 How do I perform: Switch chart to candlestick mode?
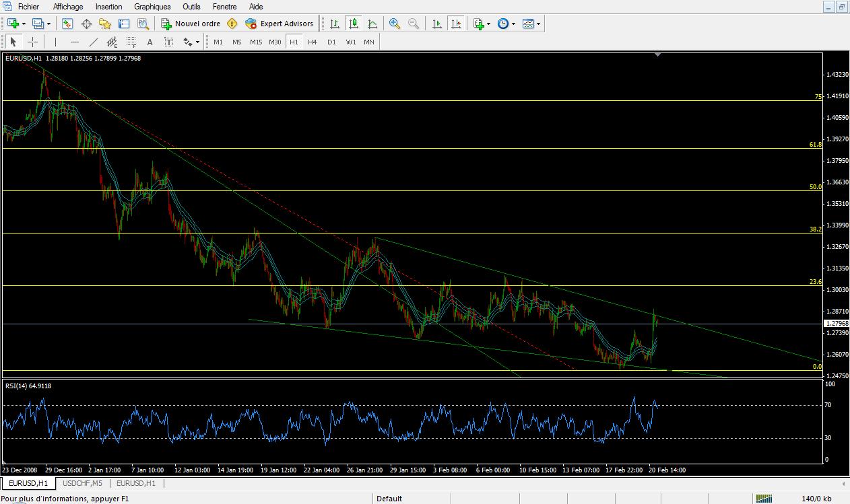click(353, 24)
